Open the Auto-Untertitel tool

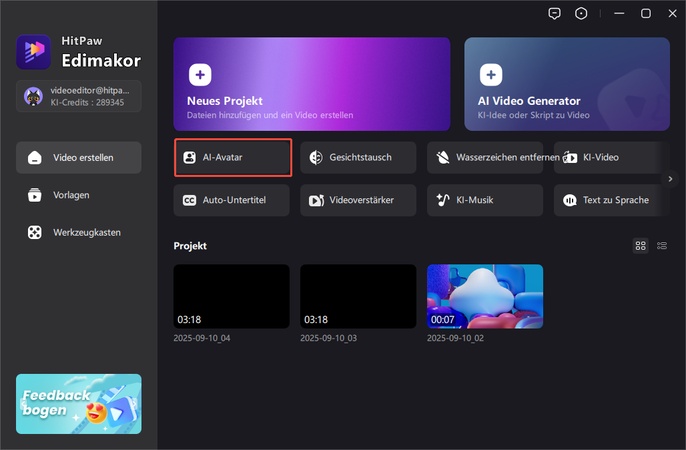point(231,200)
